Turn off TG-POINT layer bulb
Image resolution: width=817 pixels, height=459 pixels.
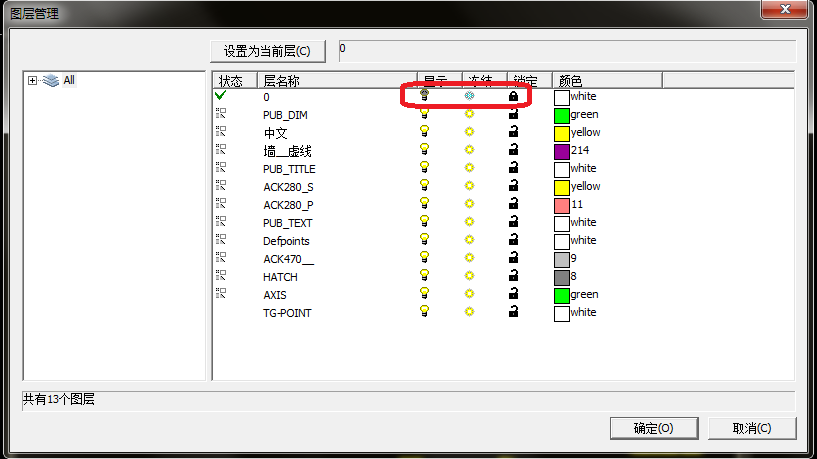pos(425,311)
